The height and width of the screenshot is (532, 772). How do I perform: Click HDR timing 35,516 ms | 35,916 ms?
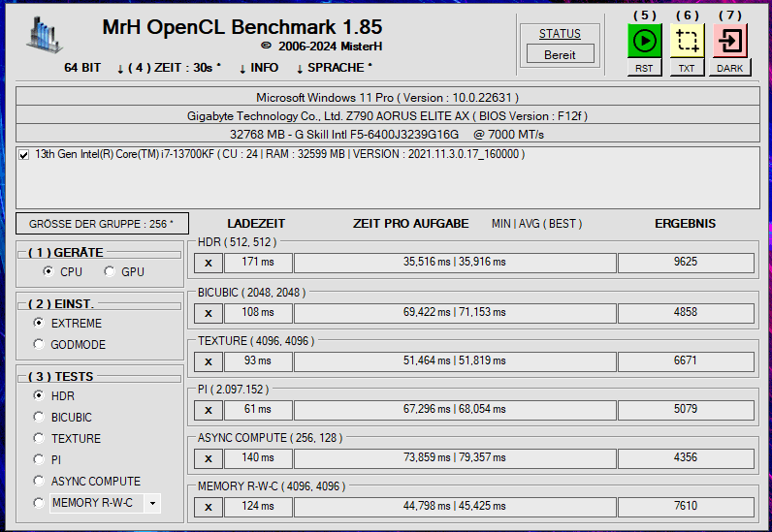tap(455, 263)
